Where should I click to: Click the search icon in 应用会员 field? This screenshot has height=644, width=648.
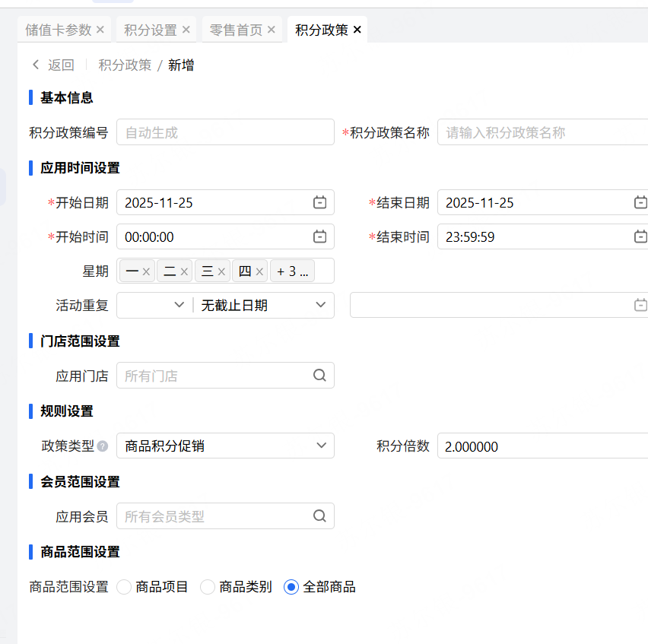coord(319,516)
